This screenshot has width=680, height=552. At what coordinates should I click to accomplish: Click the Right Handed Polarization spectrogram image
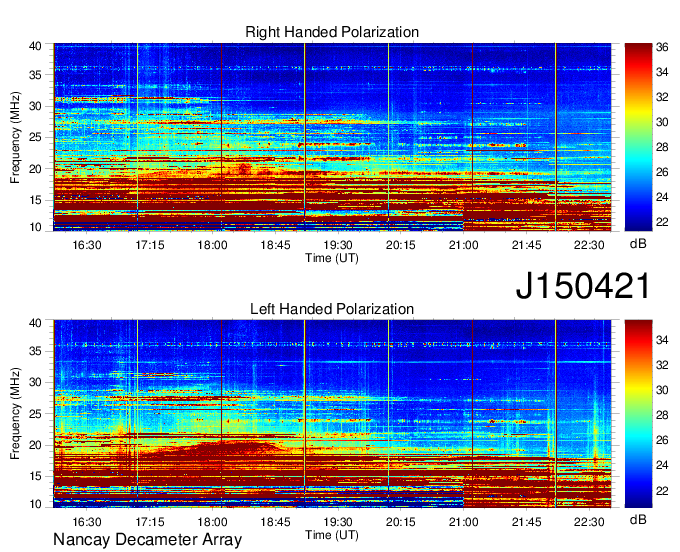point(332,137)
